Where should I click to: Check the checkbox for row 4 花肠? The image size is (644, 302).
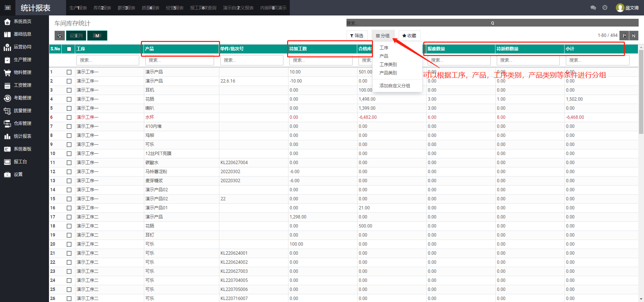click(69, 99)
